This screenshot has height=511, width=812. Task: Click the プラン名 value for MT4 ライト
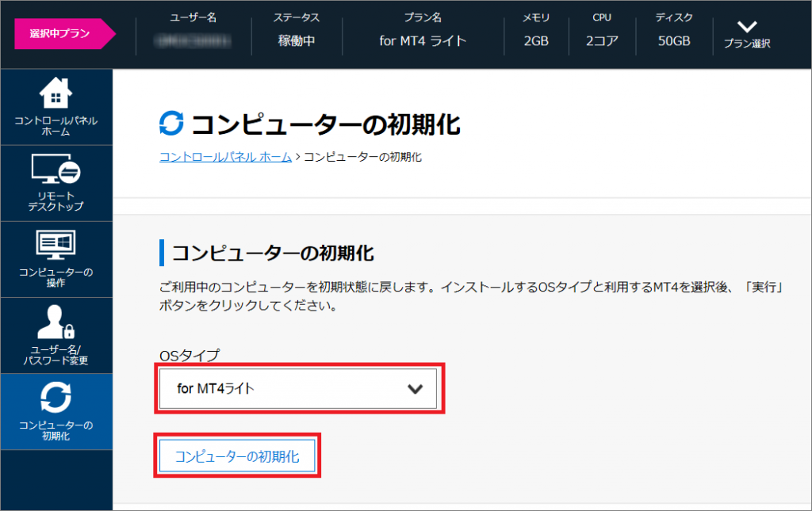pyautogui.click(x=423, y=41)
